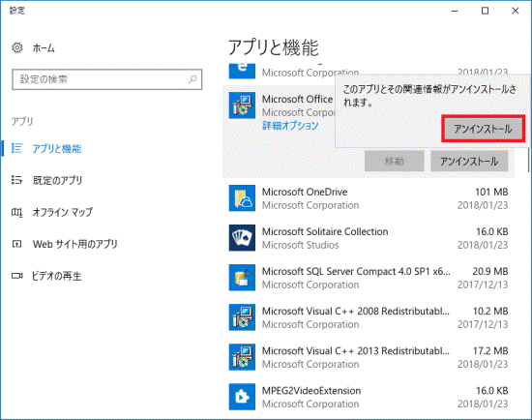Image resolution: width=532 pixels, height=420 pixels.
Task: Confirm アンインストール in the popup
Action: [x=483, y=129]
